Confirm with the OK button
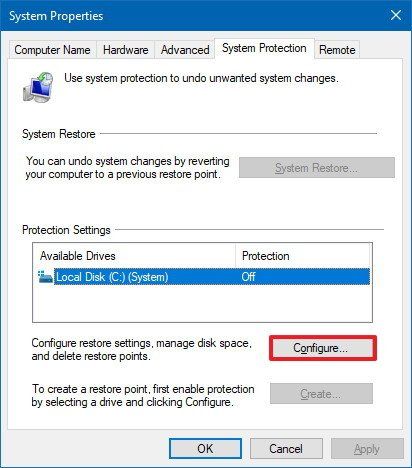The width and height of the screenshot is (412, 468). pyautogui.click(x=205, y=448)
